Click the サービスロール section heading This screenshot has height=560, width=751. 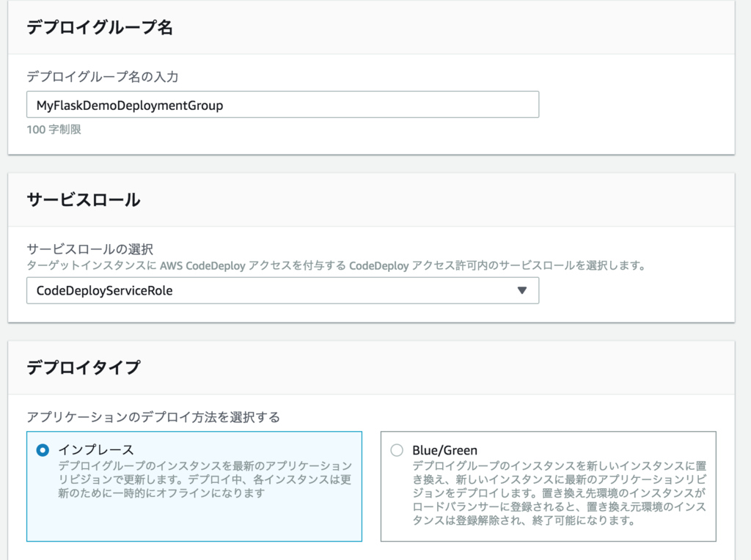pos(84,199)
